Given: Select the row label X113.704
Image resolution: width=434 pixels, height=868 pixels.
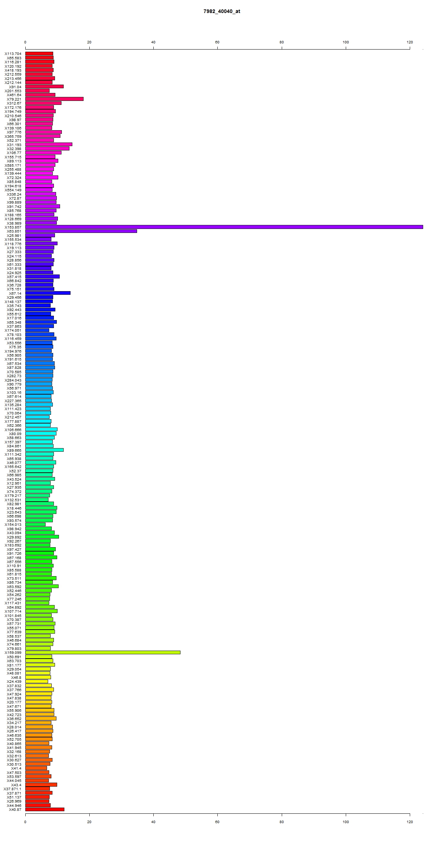Looking at the screenshot, I should (x=13, y=54).
